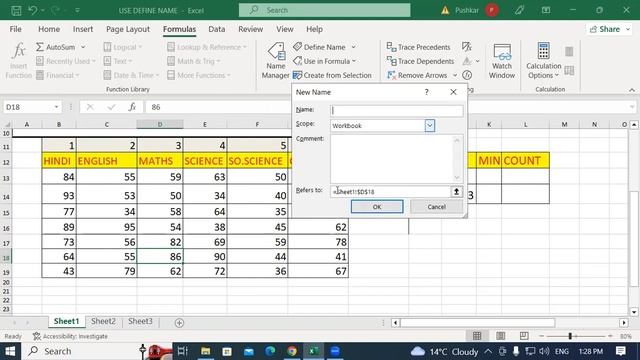Expand Remove Arrows dropdown arrow

pos(455,75)
